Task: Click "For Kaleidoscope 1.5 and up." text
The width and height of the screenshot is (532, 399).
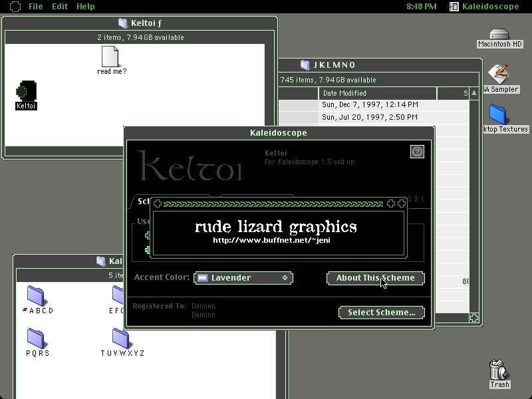Action: click(x=310, y=162)
